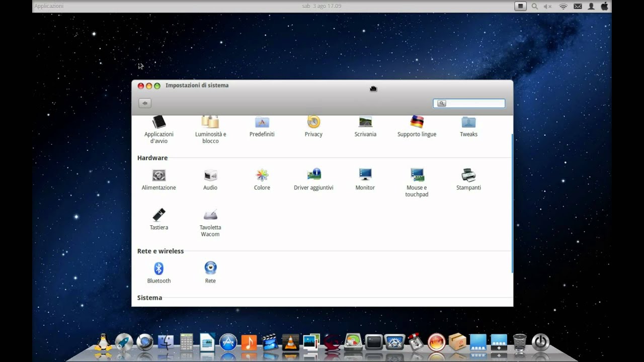Click system settings gear icon in dock
The height and width of the screenshot is (362, 644).
tap(394, 342)
